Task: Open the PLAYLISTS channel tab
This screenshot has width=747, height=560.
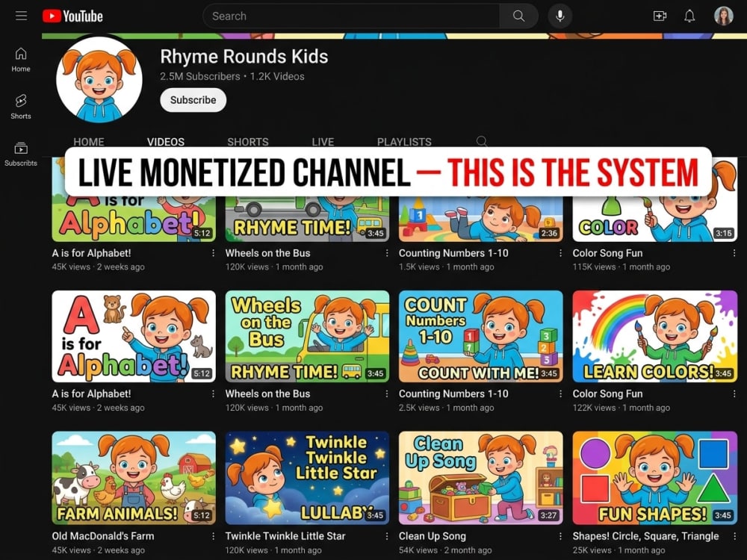Action: point(404,142)
